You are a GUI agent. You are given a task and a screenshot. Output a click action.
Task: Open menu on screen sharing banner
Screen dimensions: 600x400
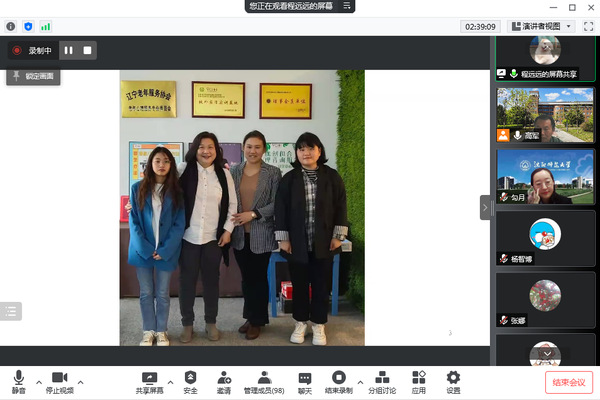(346, 6)
